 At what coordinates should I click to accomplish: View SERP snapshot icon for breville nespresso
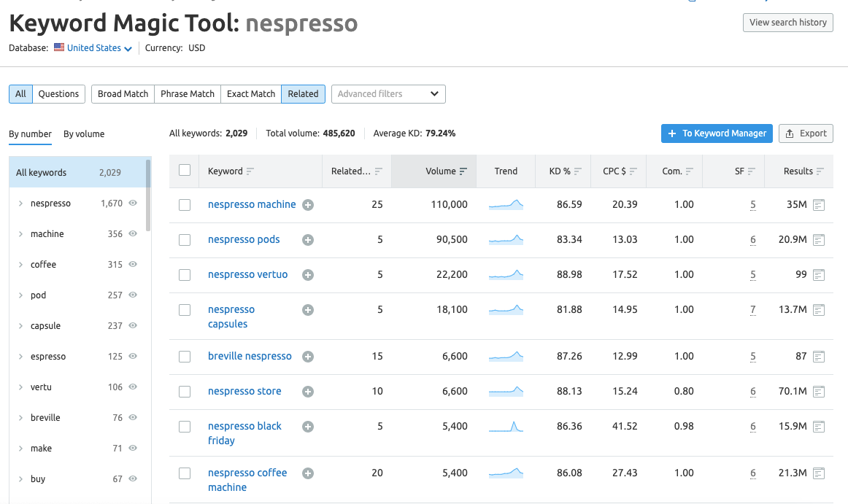tap(819, 357)
